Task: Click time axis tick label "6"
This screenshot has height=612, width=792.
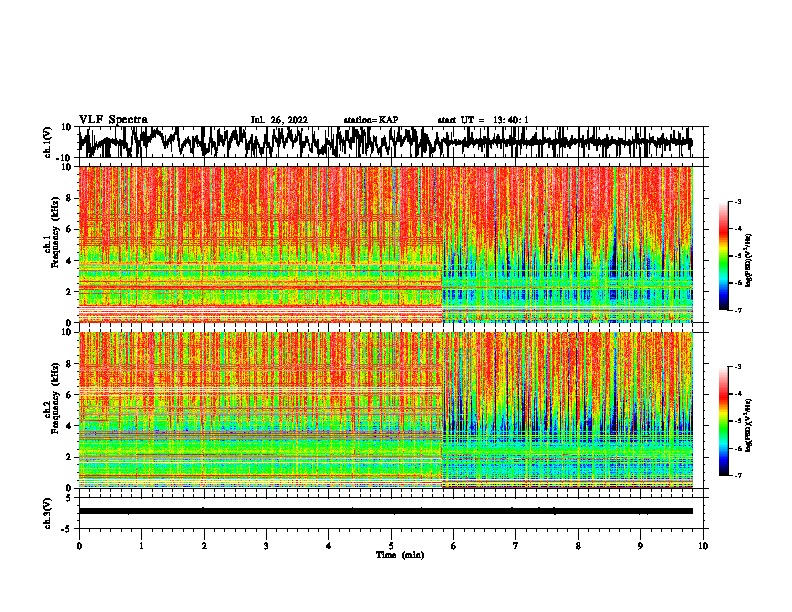Action: 454,546
